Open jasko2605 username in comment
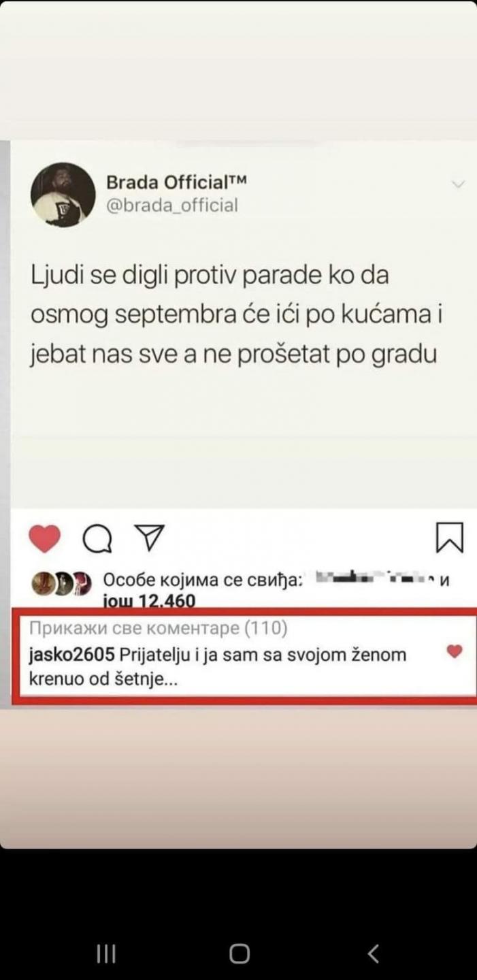477x980 pixels. click(72, 655)
